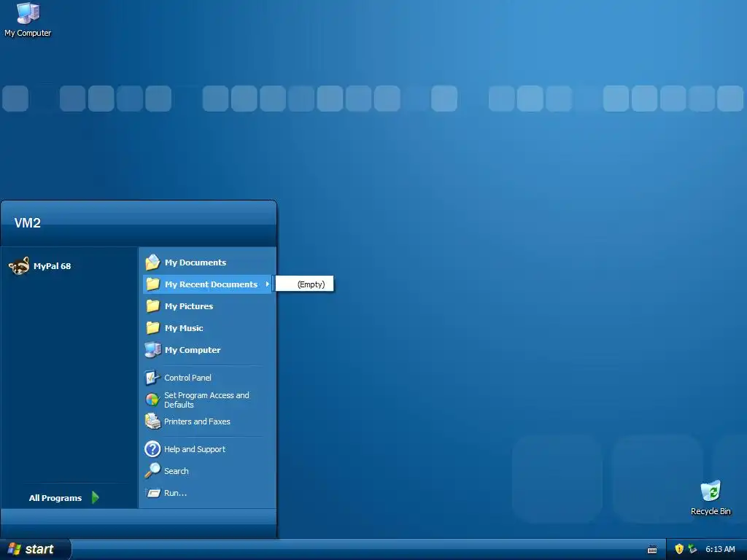Click the Set Program Access and Defaults icon
The image size is (747, 560).
152,400
